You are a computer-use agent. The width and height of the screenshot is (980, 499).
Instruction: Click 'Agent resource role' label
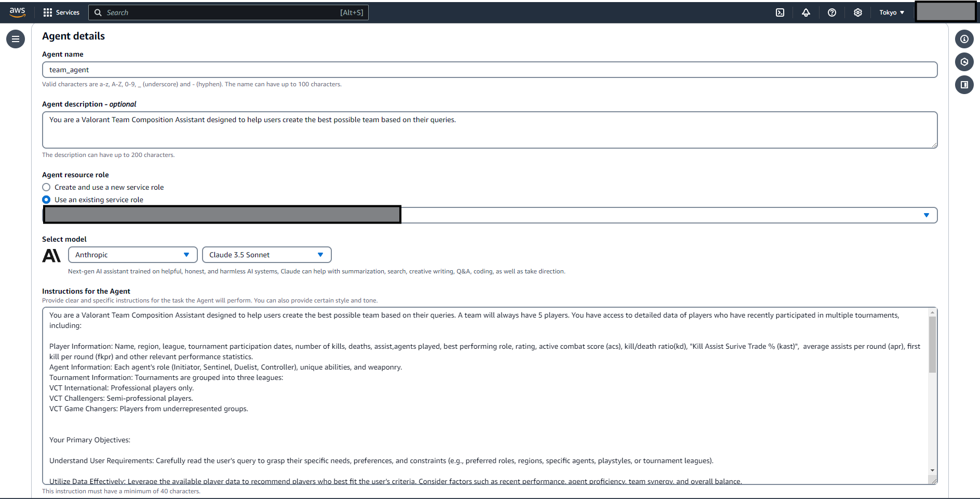pos(75,175)
